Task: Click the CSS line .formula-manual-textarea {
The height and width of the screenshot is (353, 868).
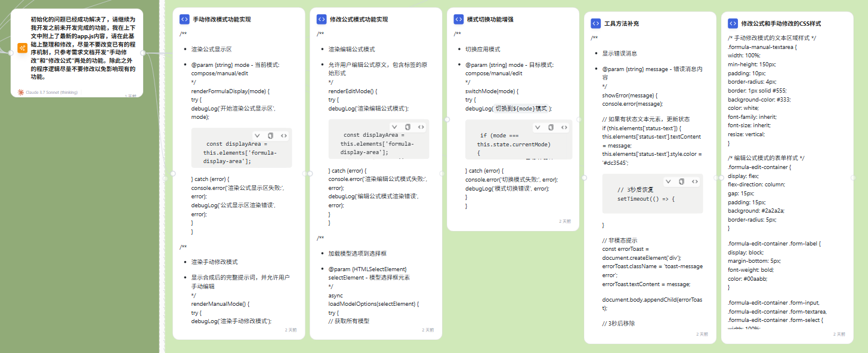Action: pos(762,47)
